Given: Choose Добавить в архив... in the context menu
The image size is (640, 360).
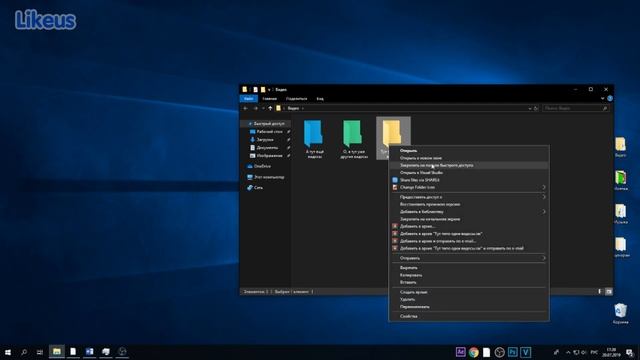Looking at the screenshot, I should pos(469,227).
